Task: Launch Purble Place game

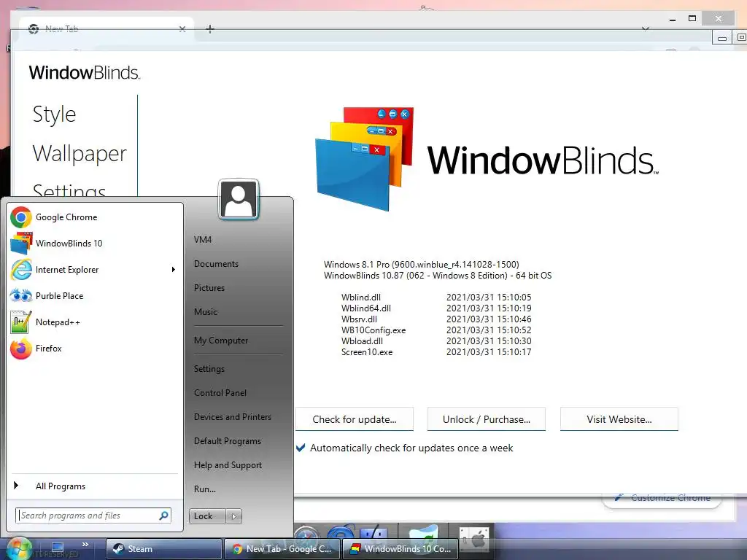Action: (x=94, y=296)
